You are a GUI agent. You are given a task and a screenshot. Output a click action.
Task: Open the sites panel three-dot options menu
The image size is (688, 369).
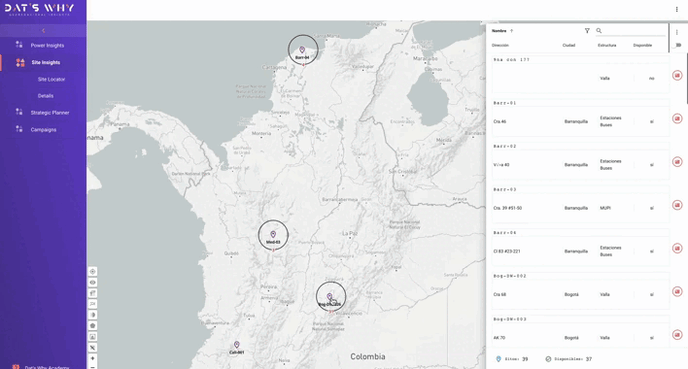pos(677,32)
